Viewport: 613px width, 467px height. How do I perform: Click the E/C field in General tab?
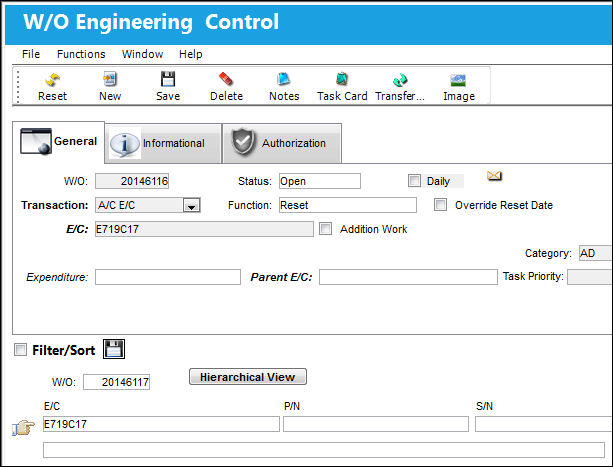tap(204, 229)
